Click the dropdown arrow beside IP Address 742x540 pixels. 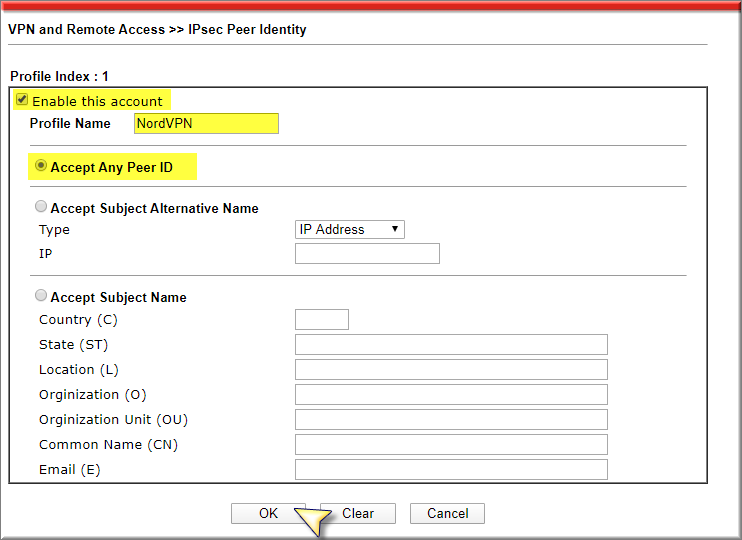(395, 229)
